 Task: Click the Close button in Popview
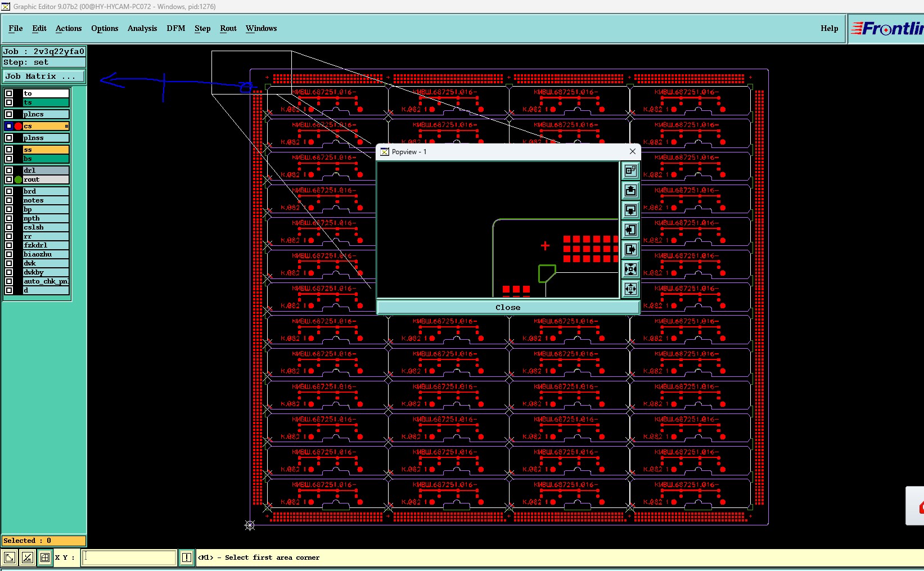point(508,307)
